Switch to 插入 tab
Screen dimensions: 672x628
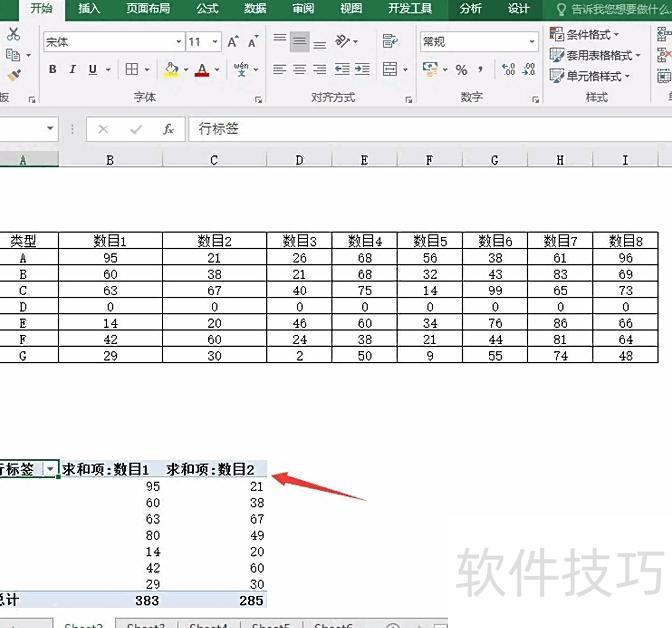(89, 8)
